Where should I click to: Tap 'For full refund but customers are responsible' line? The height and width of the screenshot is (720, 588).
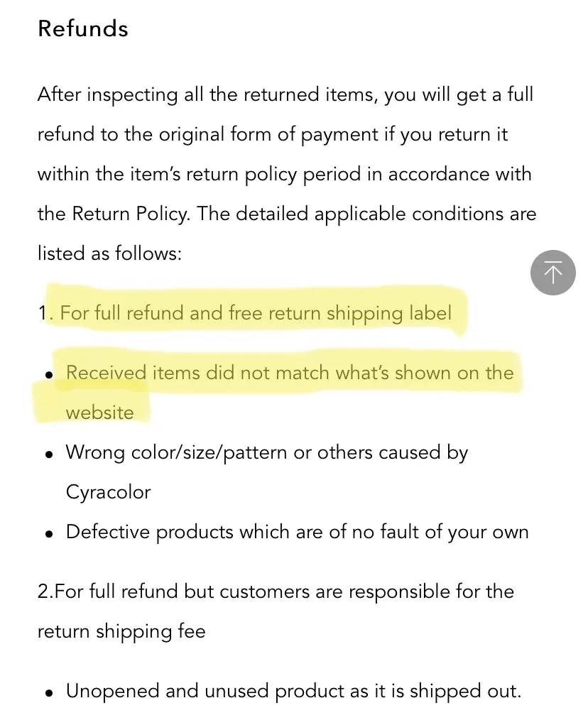coord(276,591)
